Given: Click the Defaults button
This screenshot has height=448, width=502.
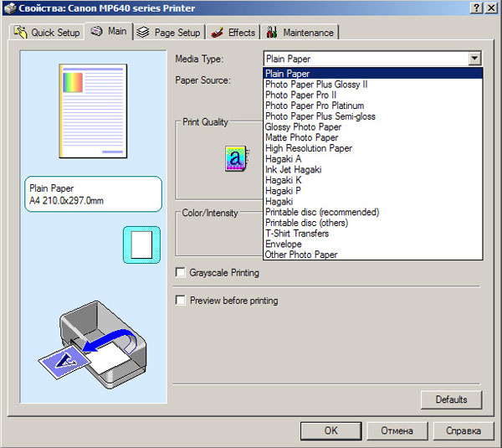Looking at the screenshot, I should click(451, 399).
